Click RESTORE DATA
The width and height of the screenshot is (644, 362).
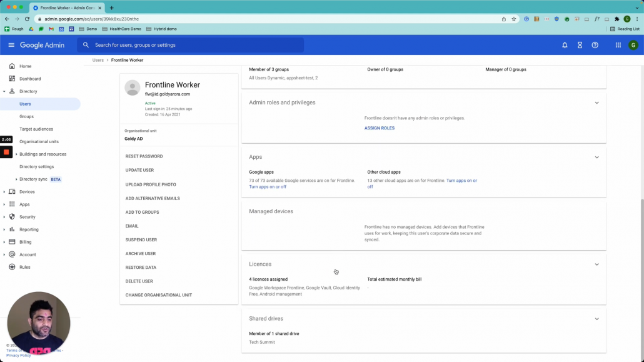click(141, 268)
